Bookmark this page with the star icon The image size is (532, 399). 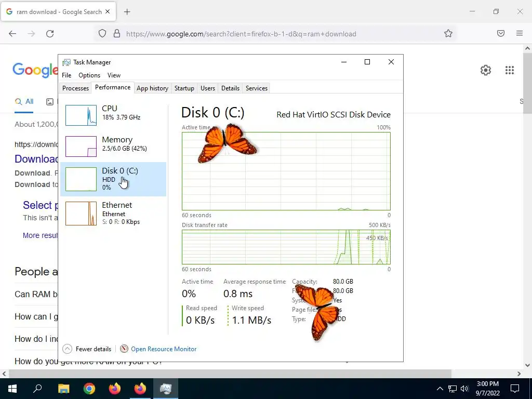coord(448,33)
